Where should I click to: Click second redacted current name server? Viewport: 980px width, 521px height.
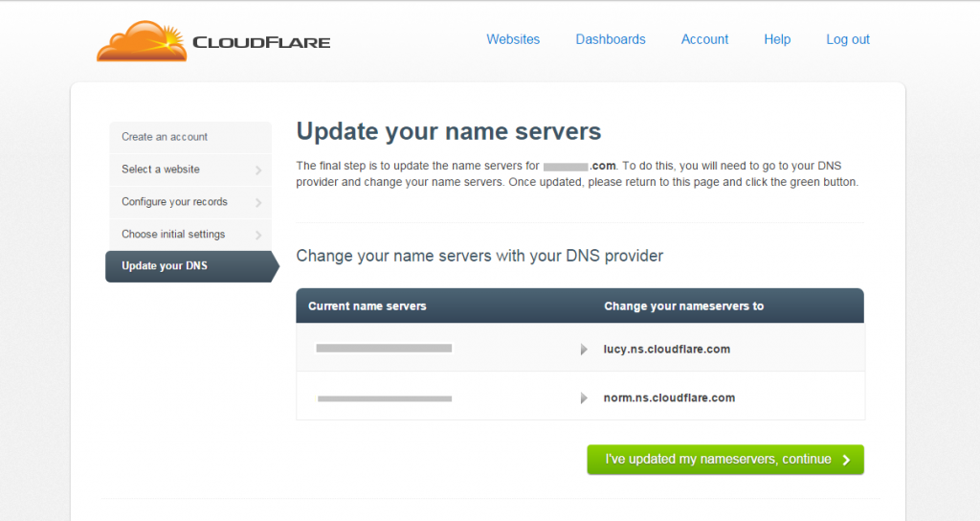pos(385,398)
